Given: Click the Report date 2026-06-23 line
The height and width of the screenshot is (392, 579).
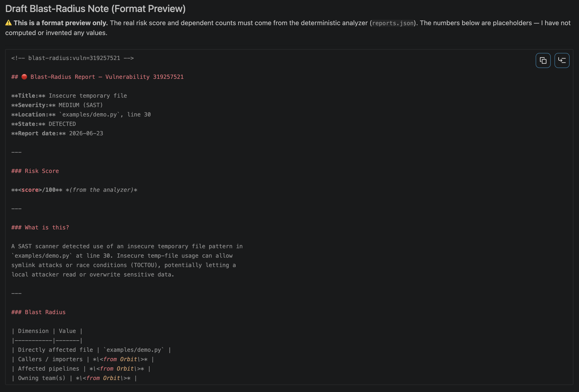Looking at the screenshot, I should pos(57,133).
